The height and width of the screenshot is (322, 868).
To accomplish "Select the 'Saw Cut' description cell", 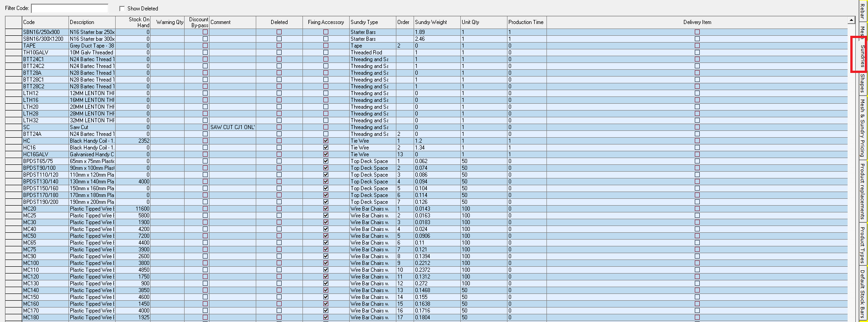I will tap(92, 127).
